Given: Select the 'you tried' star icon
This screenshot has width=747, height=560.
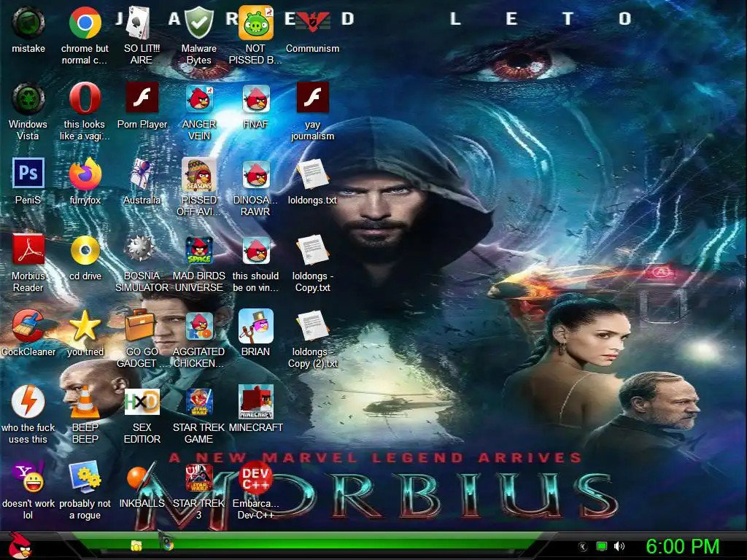Looking at the screenshot, I should click(x=85, y=326).
